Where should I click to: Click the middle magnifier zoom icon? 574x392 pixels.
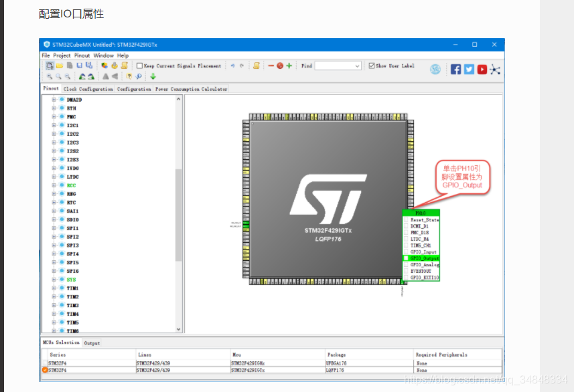tap(58, 76)
